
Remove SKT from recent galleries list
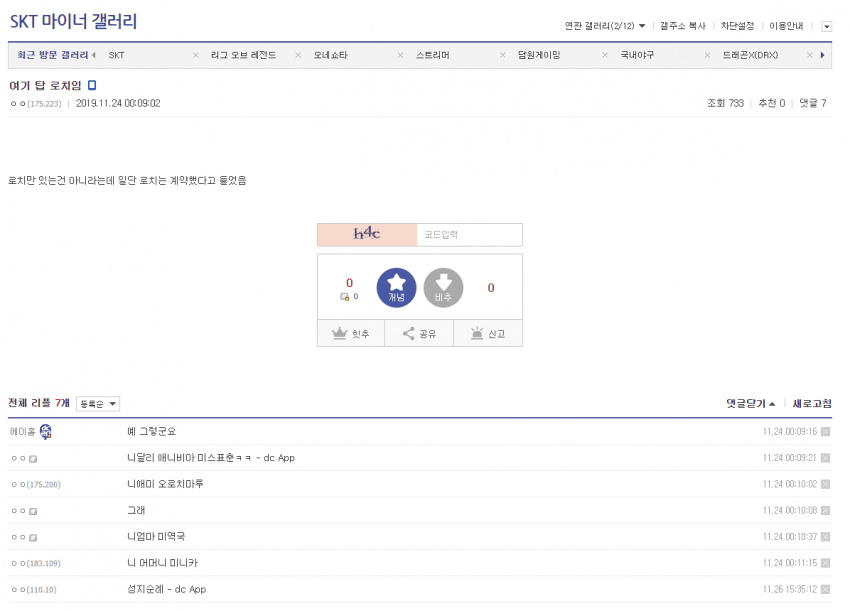click(196, 55)
